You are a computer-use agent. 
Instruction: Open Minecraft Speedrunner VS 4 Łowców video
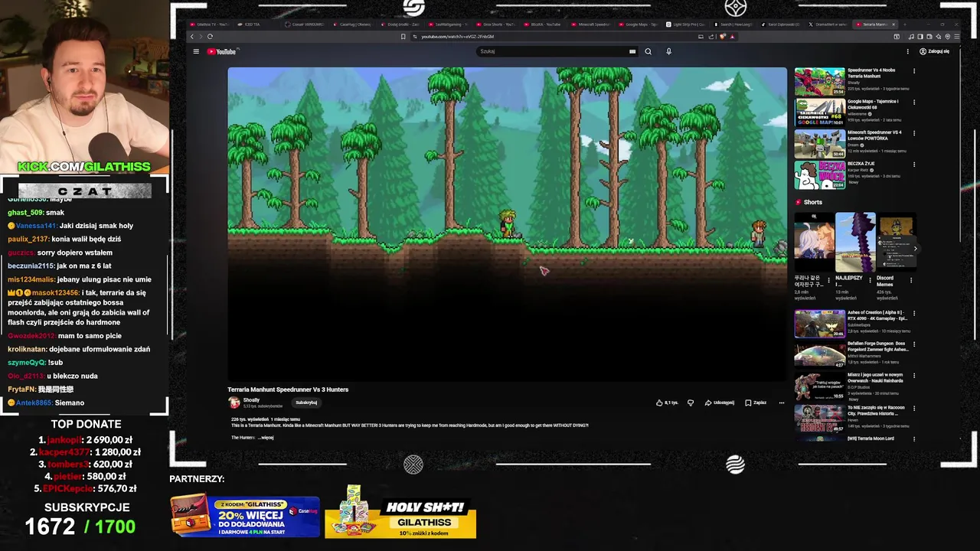click(x=819, y=144)
